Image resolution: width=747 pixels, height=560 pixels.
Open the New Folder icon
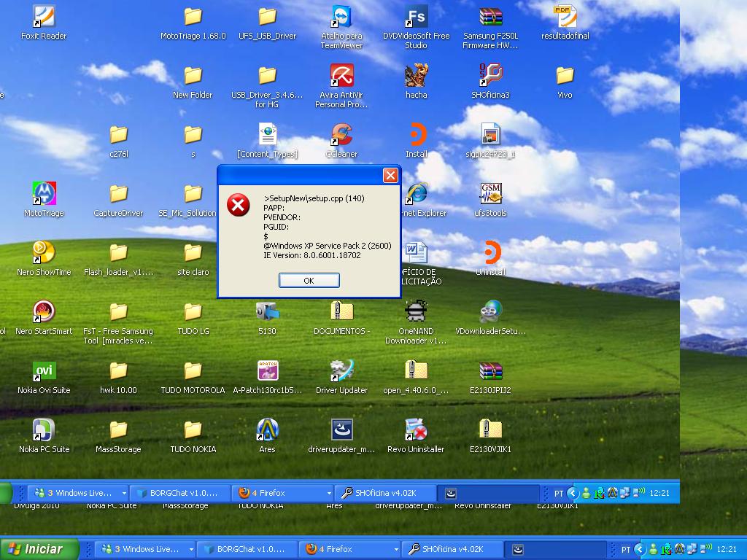[193, 75]
